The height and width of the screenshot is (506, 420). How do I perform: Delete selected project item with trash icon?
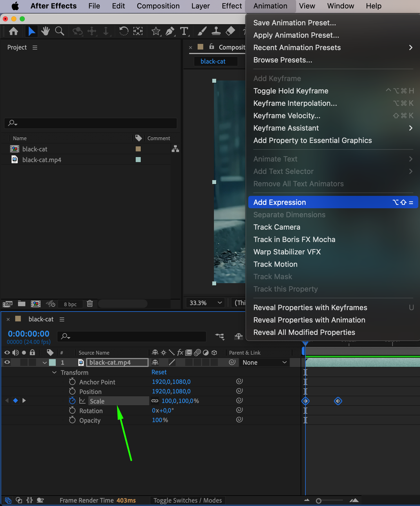pyautogui.click(x=90, y=303)
